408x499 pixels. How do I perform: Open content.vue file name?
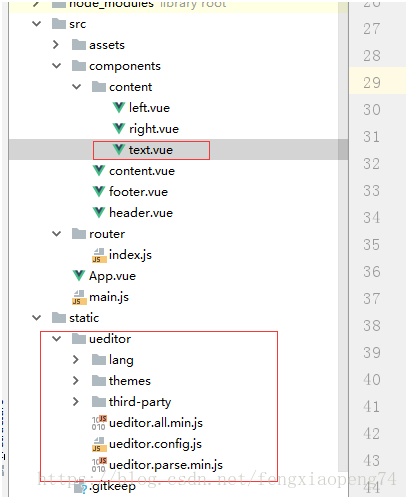tap(142, 171)
